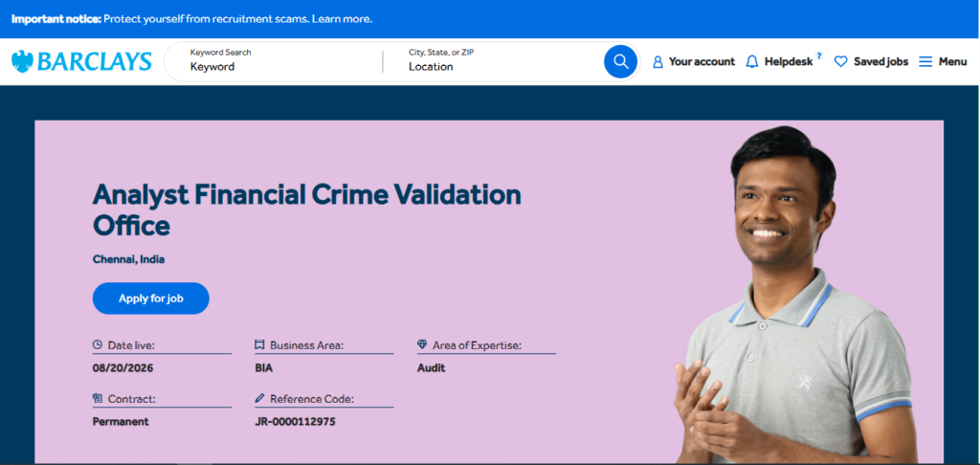Focus the City, State, or ZIP Location field
This screenshot has height=465, width=980.
500,61
